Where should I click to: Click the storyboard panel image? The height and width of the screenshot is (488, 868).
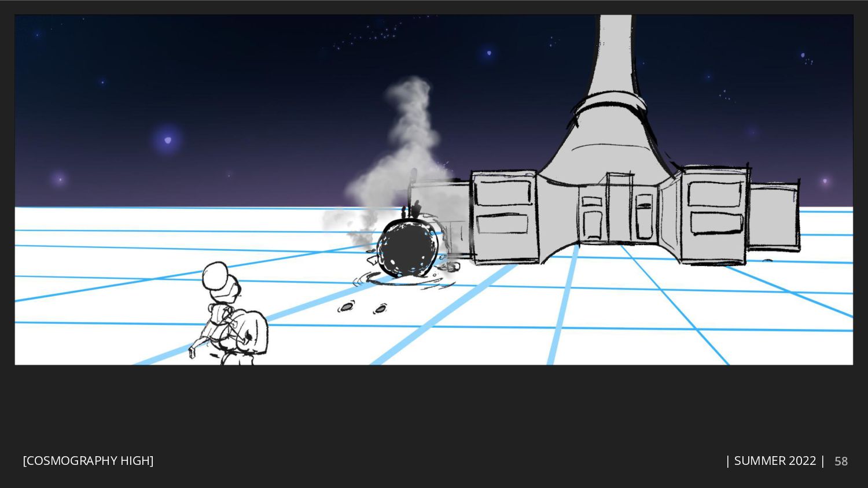click(434, 190)
